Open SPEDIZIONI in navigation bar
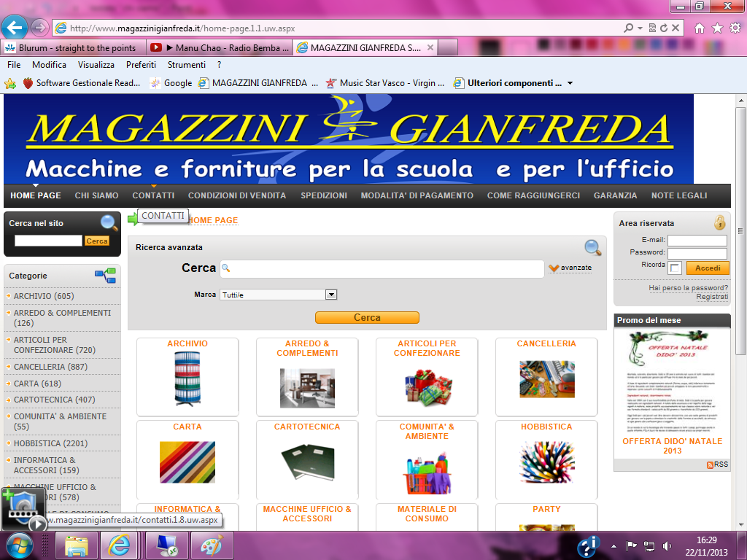This screenshot has width=747, height=560. (324, 195)
